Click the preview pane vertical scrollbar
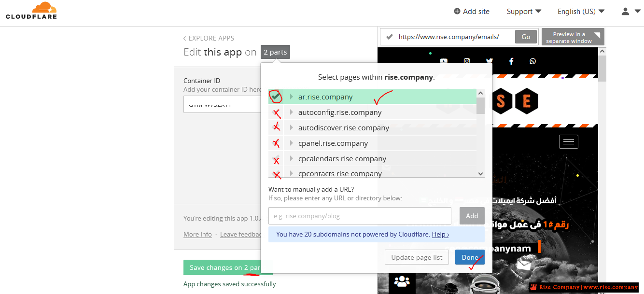644x294 pixels. (x=602, y=68)
